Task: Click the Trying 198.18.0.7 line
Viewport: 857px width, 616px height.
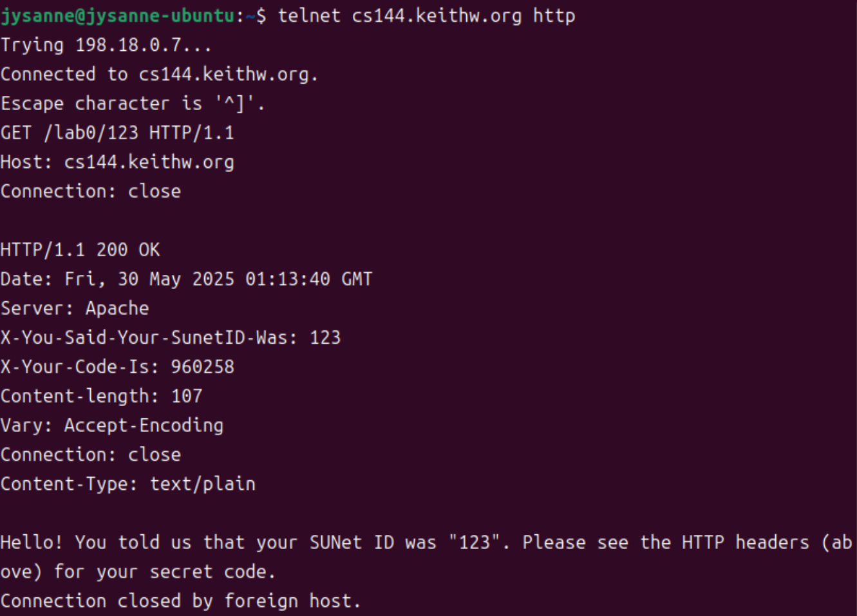Action: point(106,45)
